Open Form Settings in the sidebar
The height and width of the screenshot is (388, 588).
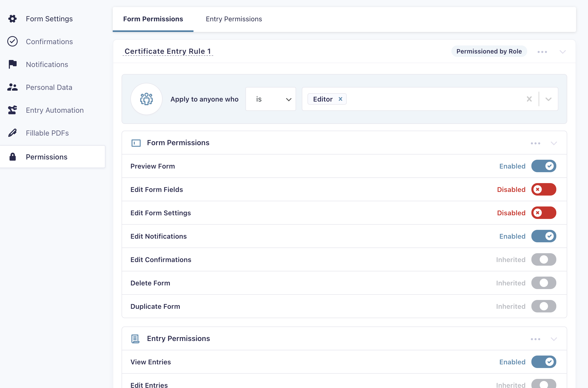coord(49,19)
